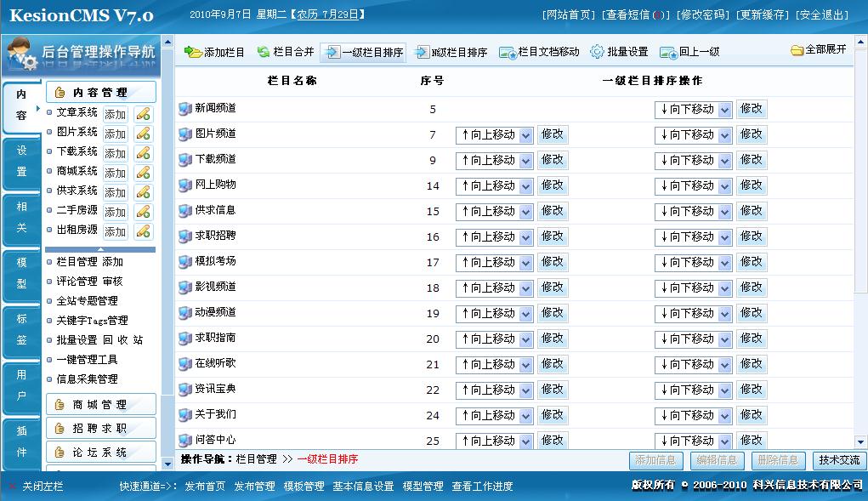Open the 向下移动 dropdown for 网上购物
Screen dimensions: 868x501
pyautogui.click(x=694, y=186)
